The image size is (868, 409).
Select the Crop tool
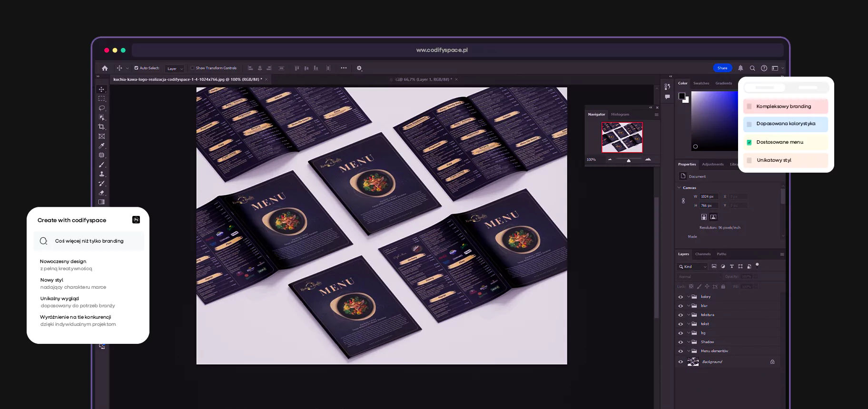[101, 127]
